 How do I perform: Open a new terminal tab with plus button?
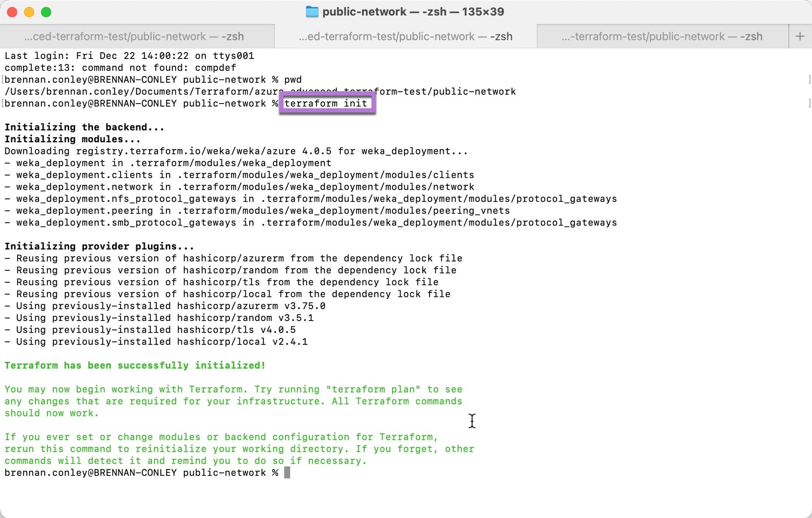(x=800, y=36)
